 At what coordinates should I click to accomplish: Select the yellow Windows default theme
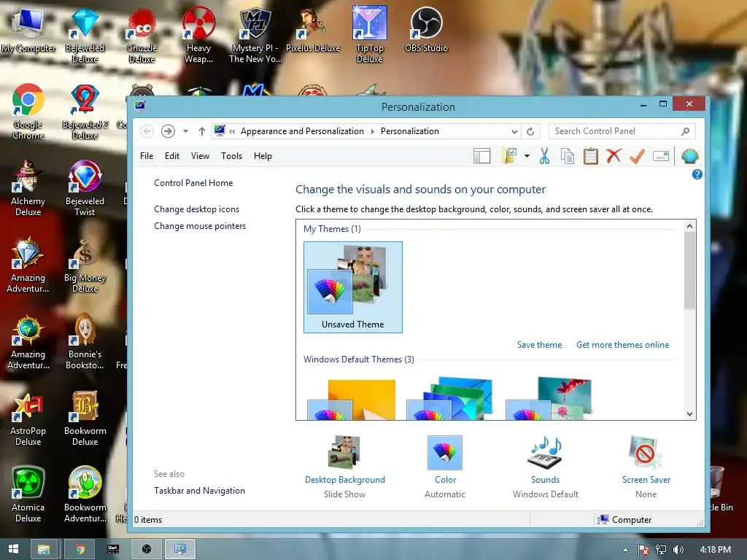pyautogui.click(x=352, y=399)
